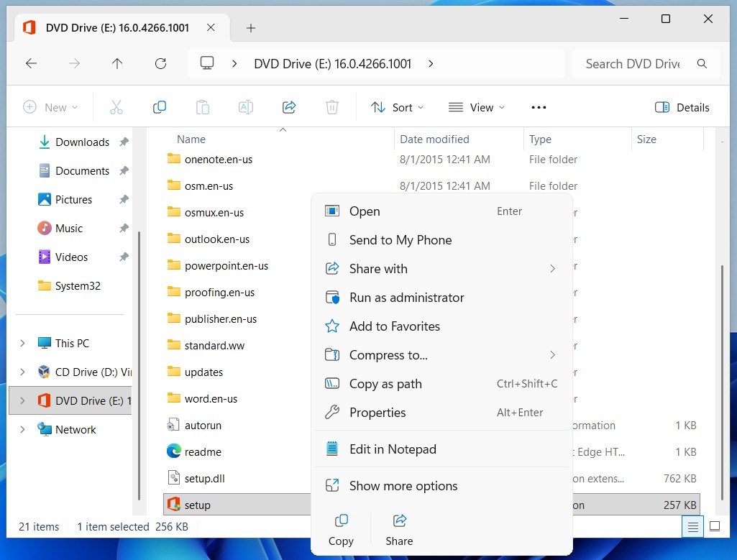The height and width of the screenshot is (560, 737).
Task: Toggle the Details pane button
Action: point(681,106)
